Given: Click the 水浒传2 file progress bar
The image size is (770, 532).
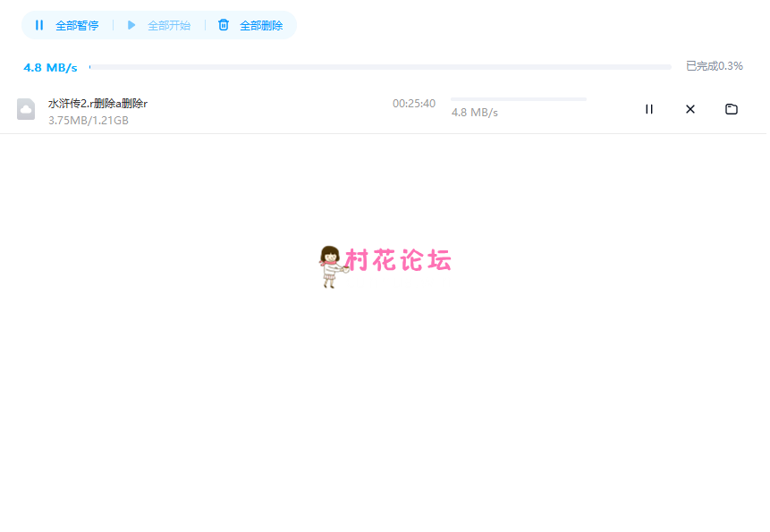Looking at the screenshot, I should [x=519, y=99].
